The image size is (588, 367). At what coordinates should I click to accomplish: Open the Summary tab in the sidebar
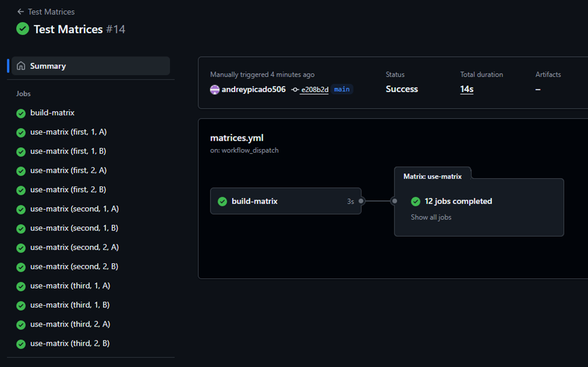coord(48,66)
